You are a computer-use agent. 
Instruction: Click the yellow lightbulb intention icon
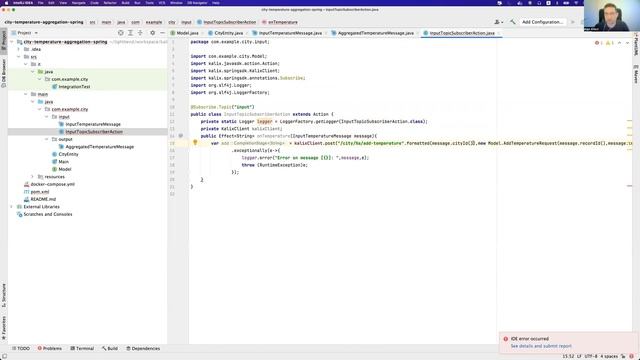point(195,143)
